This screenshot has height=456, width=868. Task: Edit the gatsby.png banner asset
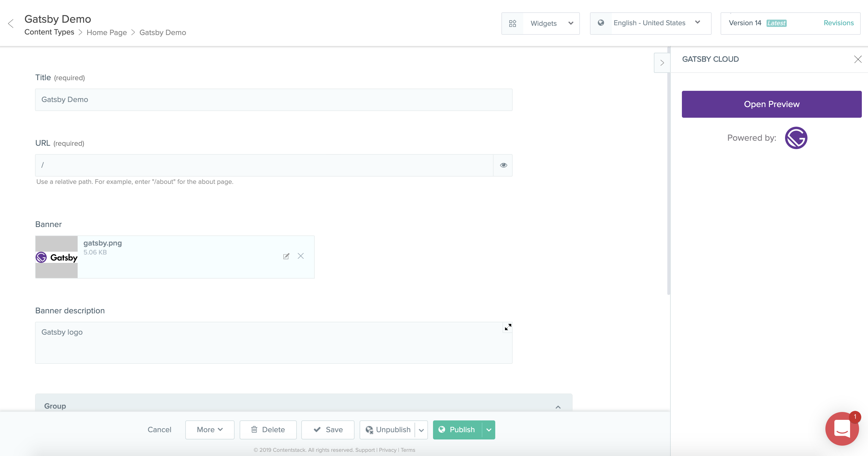click(x=286, y=256)
